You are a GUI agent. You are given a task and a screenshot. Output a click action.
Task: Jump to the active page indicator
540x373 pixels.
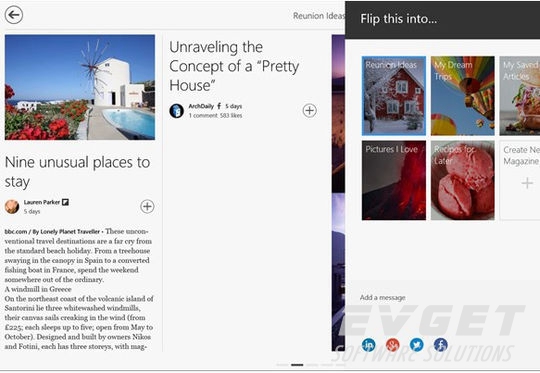[x=297, y=365]
